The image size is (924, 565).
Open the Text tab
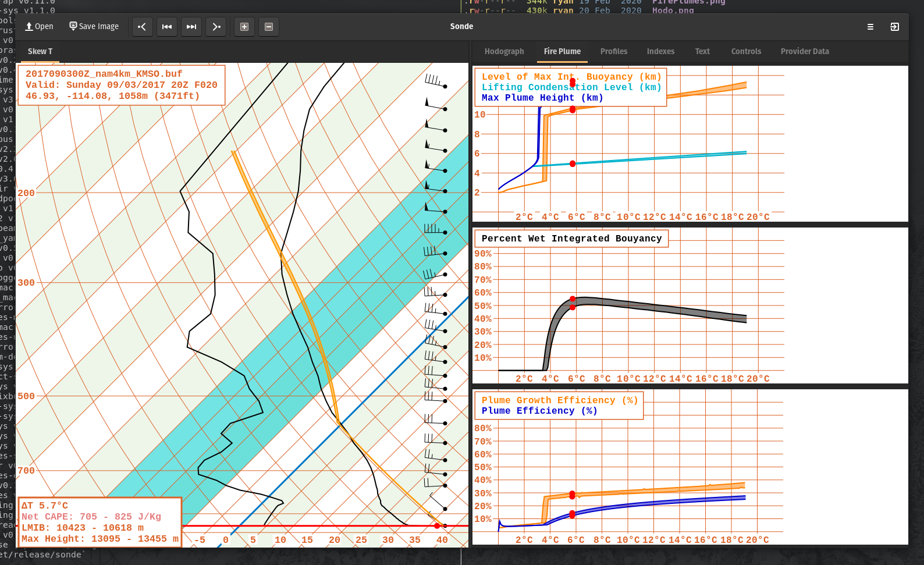point(702,51)
